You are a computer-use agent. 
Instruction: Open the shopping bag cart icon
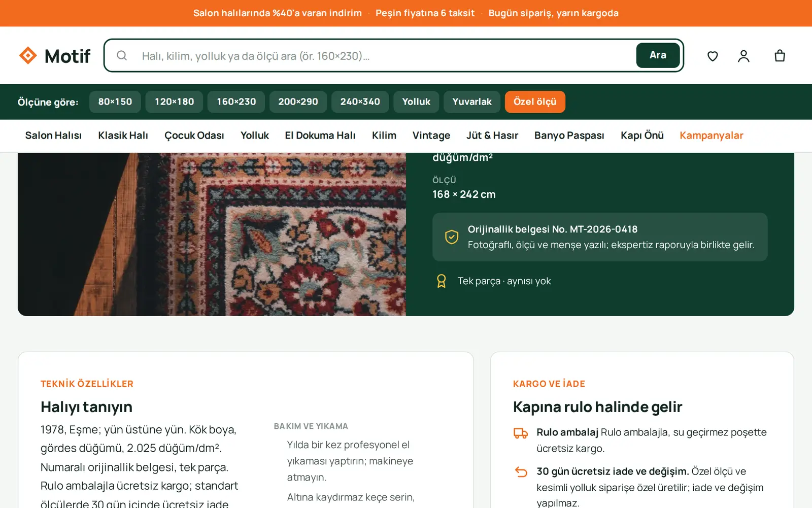pos(780,56)
